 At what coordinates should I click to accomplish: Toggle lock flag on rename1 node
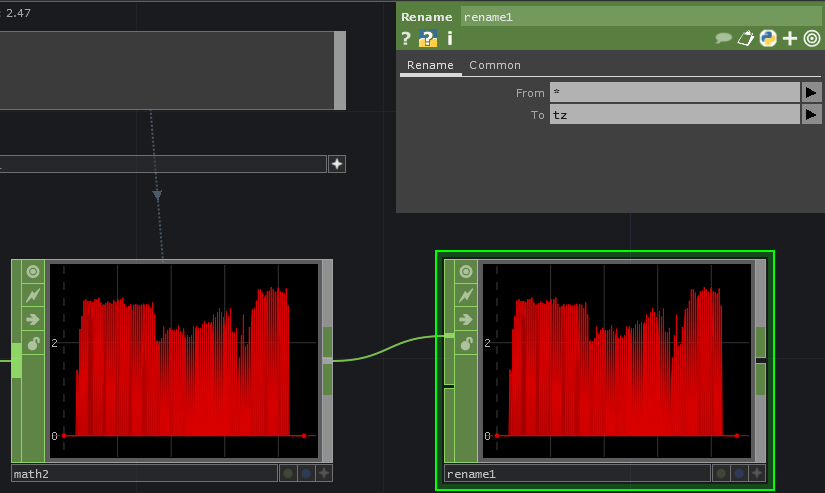(x=466, y=344)
